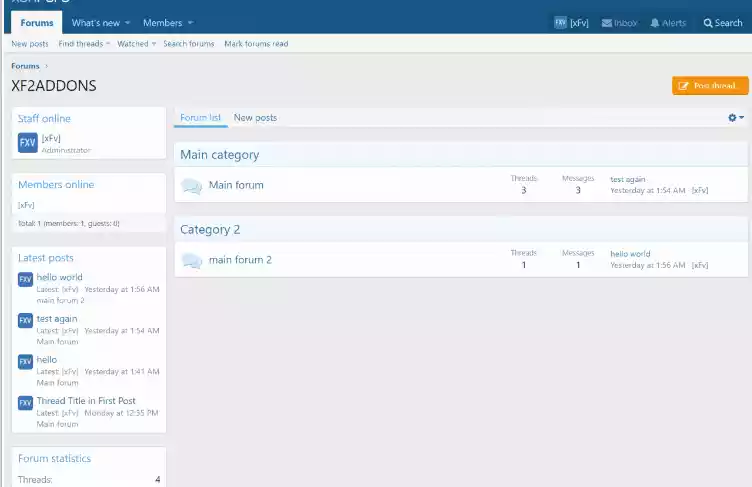
Task: Open the Members navigation tab
Action: [x=162, y=23]
